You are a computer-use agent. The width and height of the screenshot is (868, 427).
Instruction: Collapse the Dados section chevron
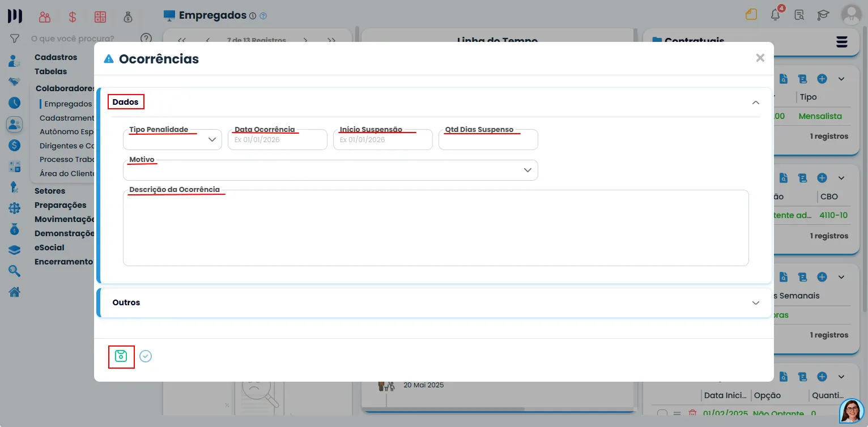tap(756, 103)
